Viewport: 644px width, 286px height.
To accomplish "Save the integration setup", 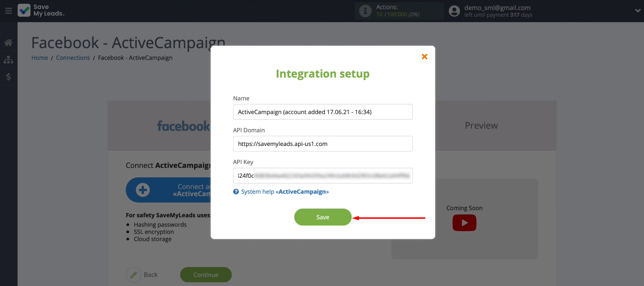I will (x=323, y=217).
